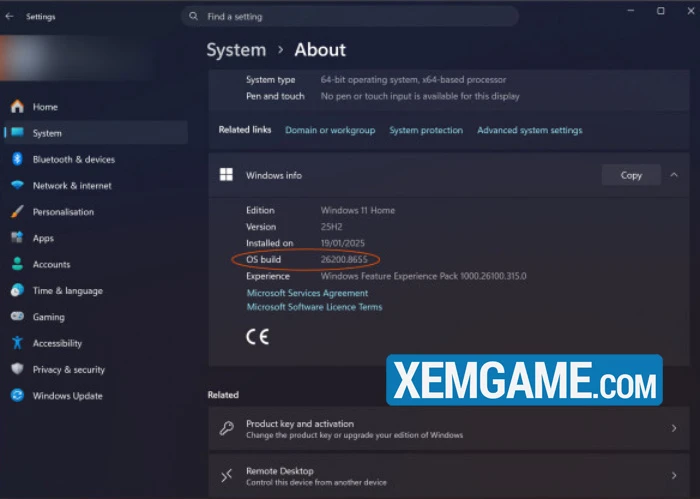Collapse the Windows info section chevron
700x499 pixels.
coord(674,175)
